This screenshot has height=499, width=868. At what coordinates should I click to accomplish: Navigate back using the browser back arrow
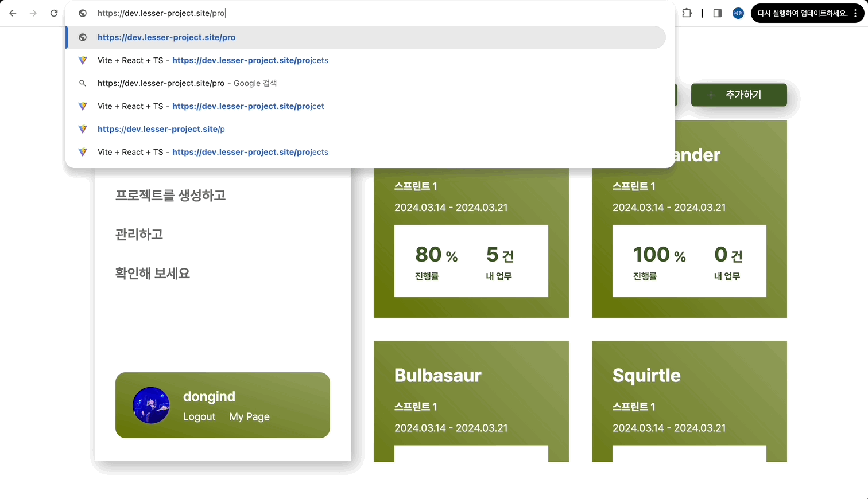13,13
